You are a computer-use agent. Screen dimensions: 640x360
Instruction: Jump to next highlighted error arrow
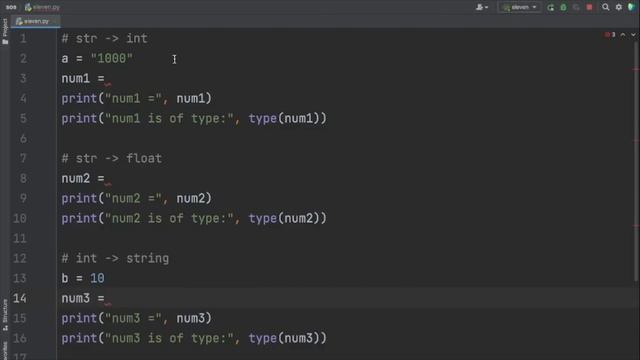tap(633, 35)
